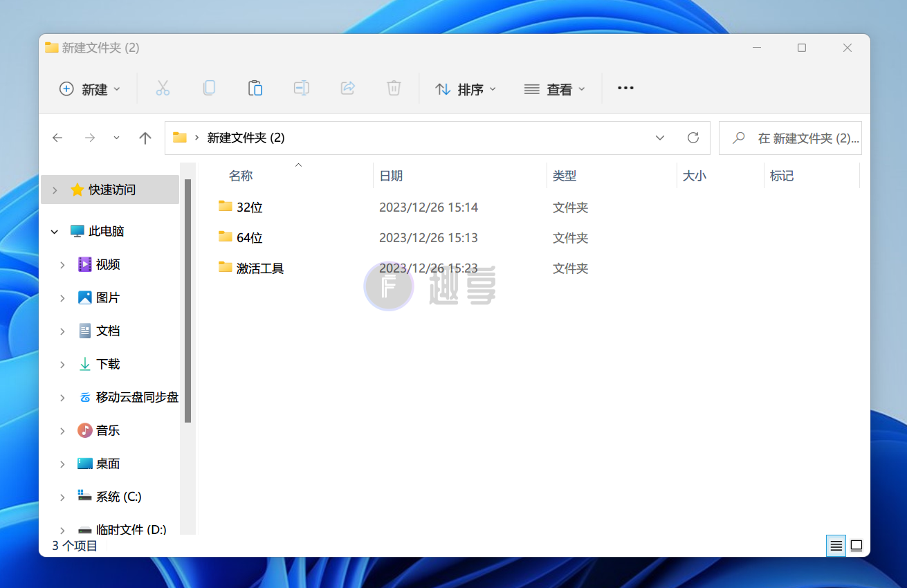
Task: Sort by the 日期 column header
Action: coord(391,176)
